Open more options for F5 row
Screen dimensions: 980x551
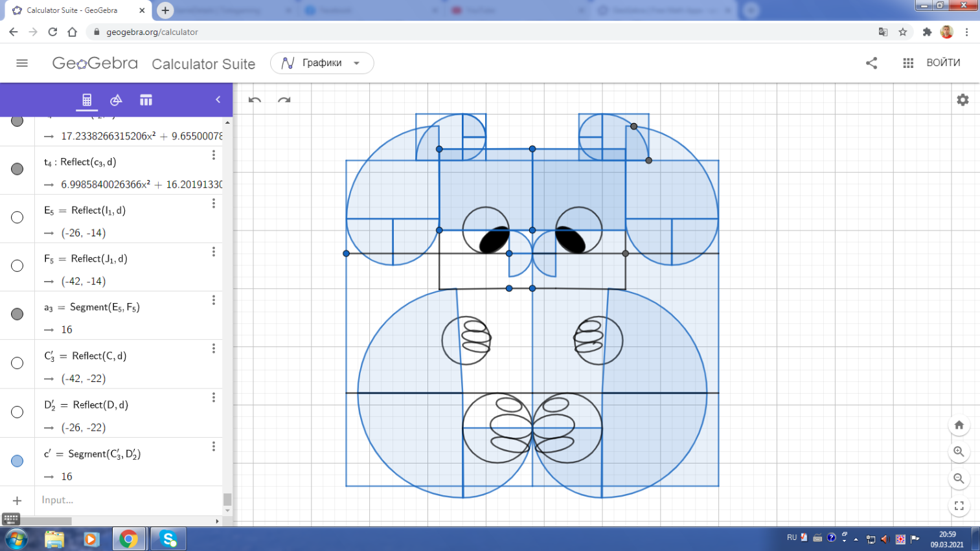click(214, 252)
